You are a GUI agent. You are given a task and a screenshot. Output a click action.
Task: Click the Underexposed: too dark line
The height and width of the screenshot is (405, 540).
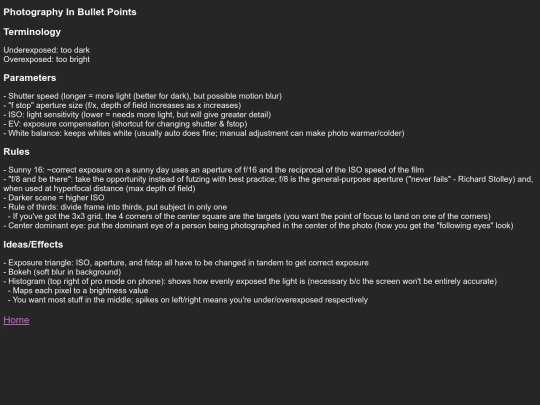pyautogui.click(x=46, y=50)
